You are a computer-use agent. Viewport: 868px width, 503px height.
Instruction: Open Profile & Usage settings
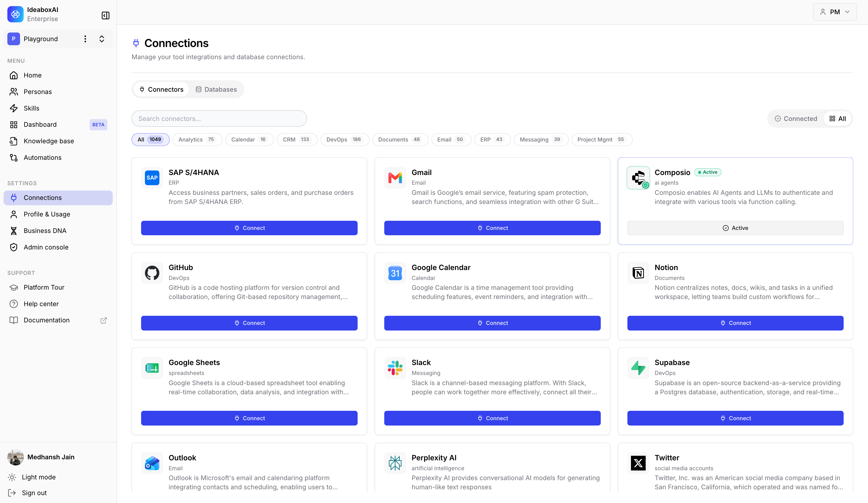point(58,214)
